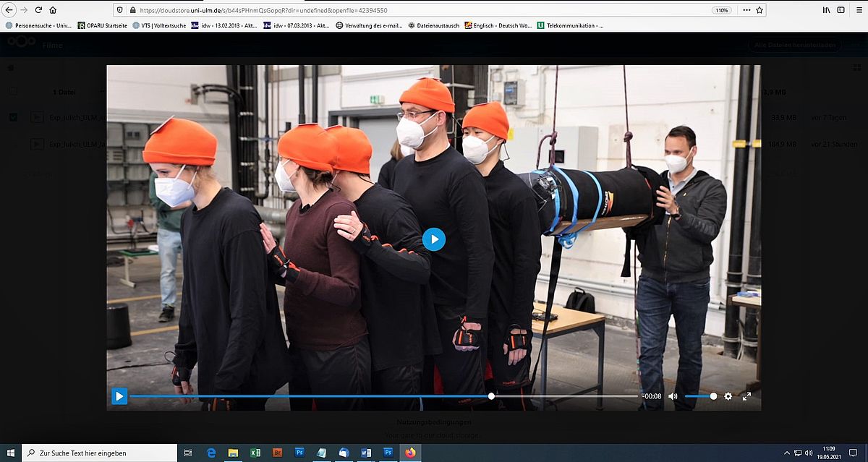
Task: Reset the 110% zoom level indicator
Action: point(721,10)
